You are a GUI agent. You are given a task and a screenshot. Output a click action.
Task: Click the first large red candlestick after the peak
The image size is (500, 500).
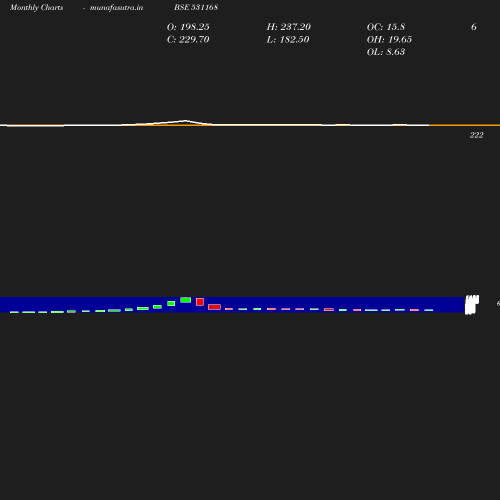(x=200, y=302)
